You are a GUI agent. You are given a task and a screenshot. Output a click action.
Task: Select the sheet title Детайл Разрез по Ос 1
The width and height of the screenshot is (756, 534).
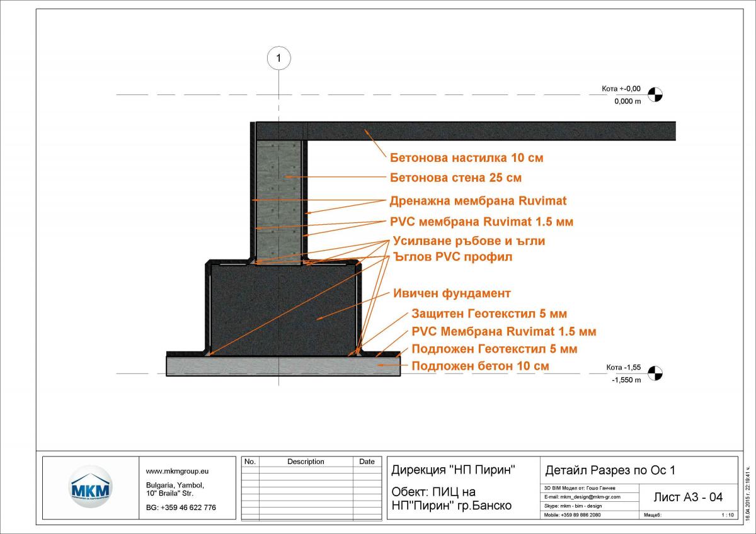[x=609, y=470]
